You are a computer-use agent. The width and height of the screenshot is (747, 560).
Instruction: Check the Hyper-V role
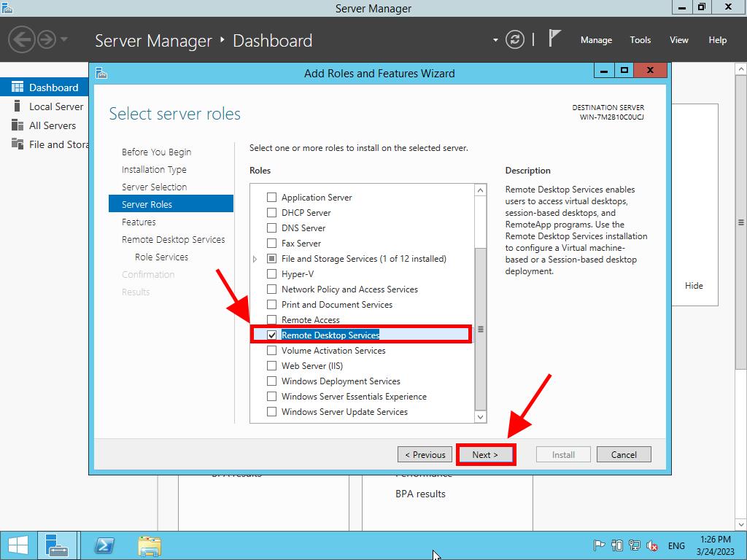[x=271, y=274]
